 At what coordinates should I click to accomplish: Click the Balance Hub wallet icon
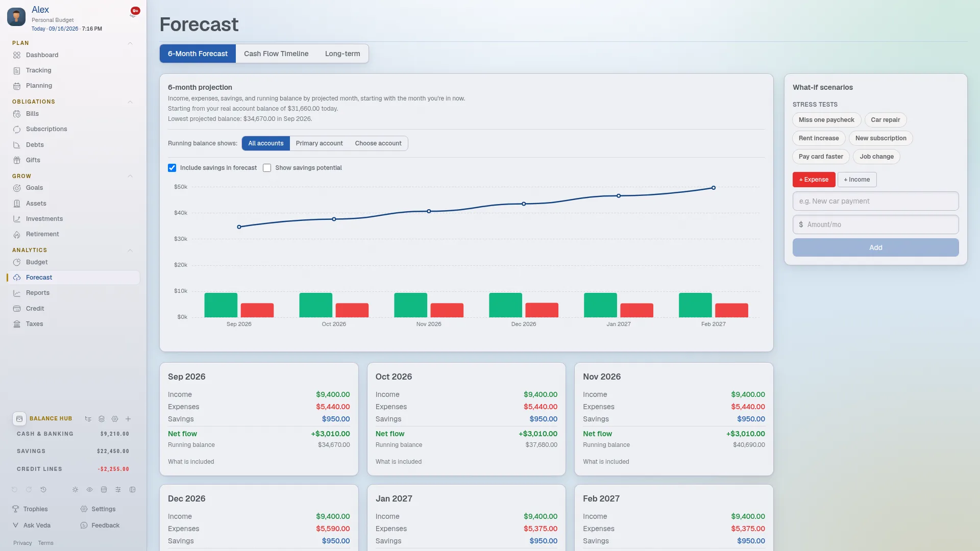[x=19, y=419]
